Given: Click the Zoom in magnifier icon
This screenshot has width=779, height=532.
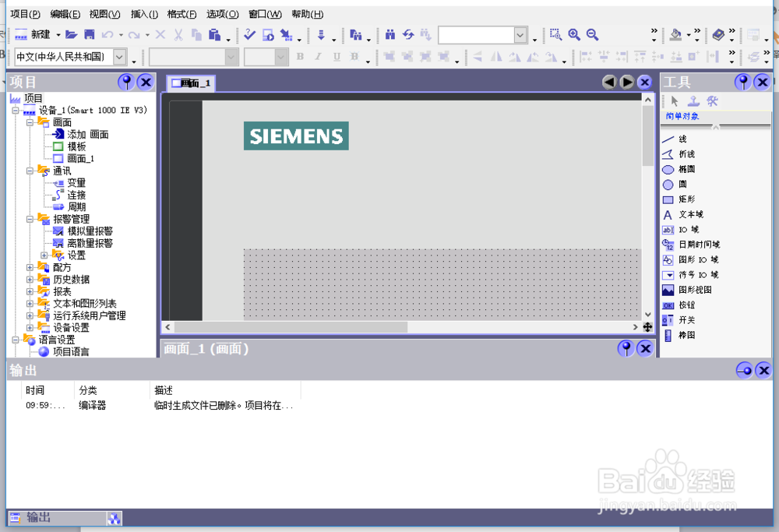Looking at the screenshot, I should (x=574, y=34).
